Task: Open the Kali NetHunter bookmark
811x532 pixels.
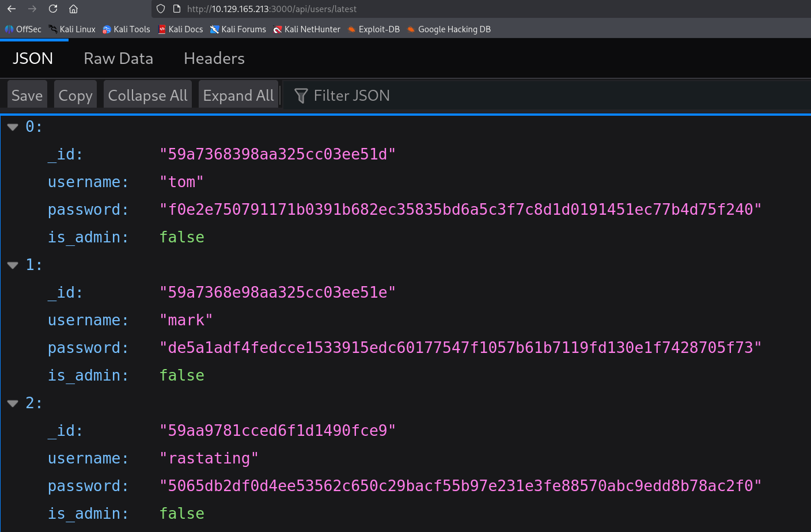Action: point(307,29)
